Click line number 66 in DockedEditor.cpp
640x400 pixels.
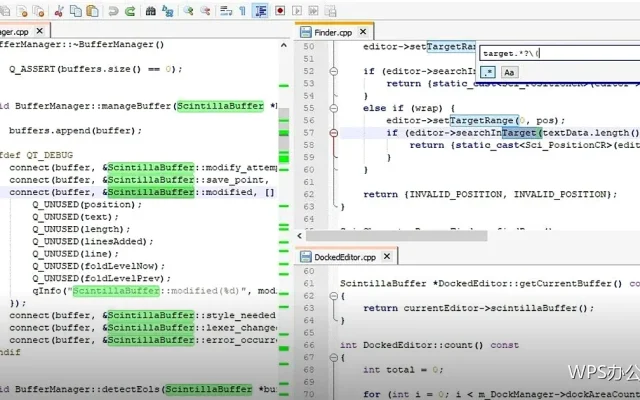309,345
